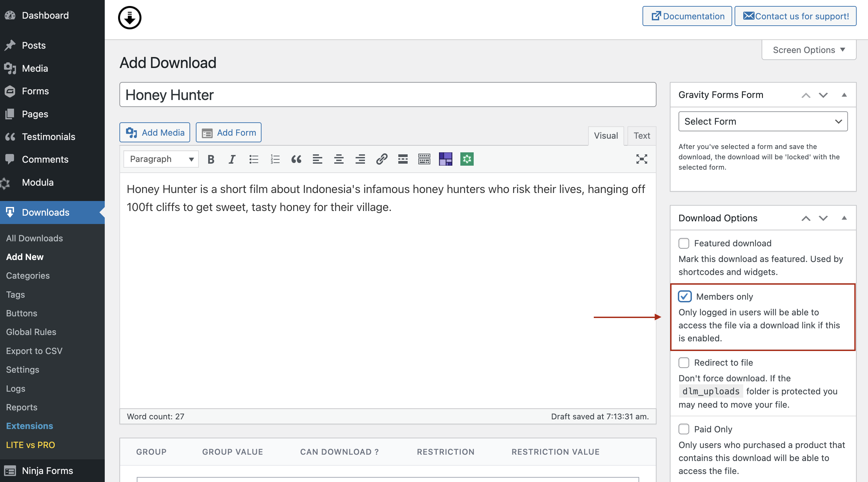Open the Buttons submenu
The height and width of the screenshot is (482, 868).
click(x=22, y=313)
